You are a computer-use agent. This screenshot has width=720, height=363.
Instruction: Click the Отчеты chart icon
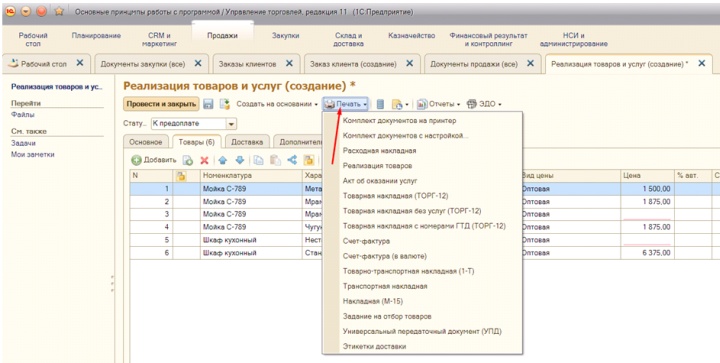422,104
